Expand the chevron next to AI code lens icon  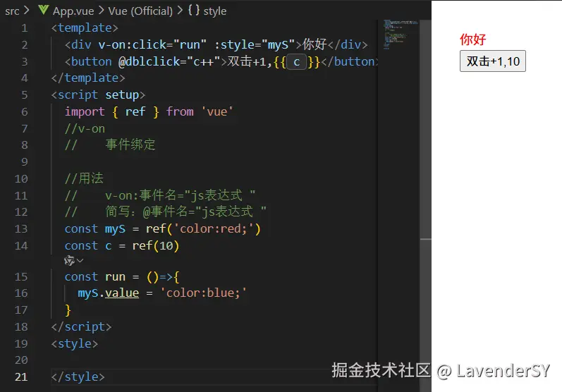coord(80,261)
